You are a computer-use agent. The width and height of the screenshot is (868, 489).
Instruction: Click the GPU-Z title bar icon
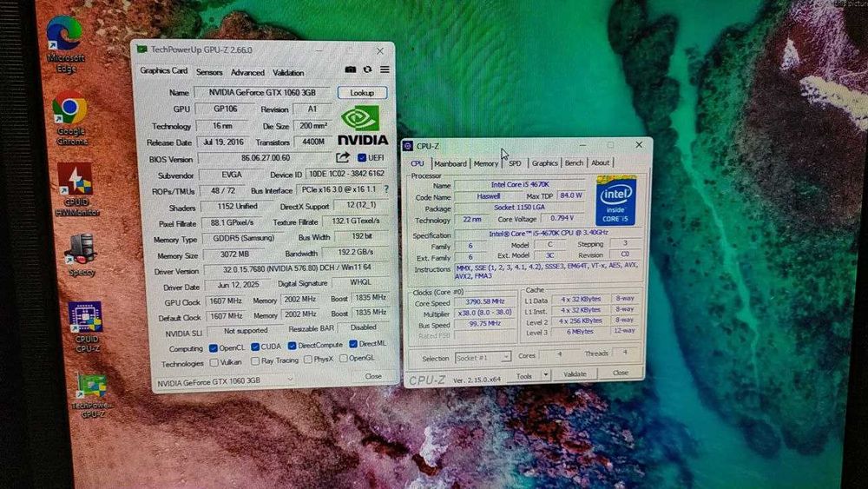(x=142, y=50)
